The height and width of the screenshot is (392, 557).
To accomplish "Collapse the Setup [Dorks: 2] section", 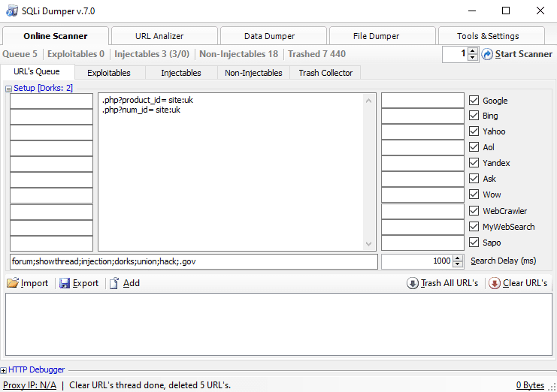I will coord(8,89).
